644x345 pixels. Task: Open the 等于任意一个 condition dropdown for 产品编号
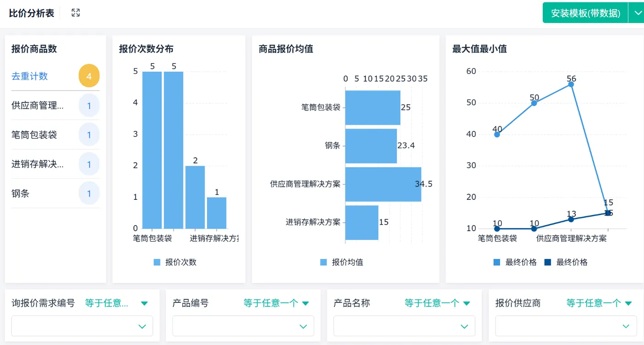click(x=276, y=303)
